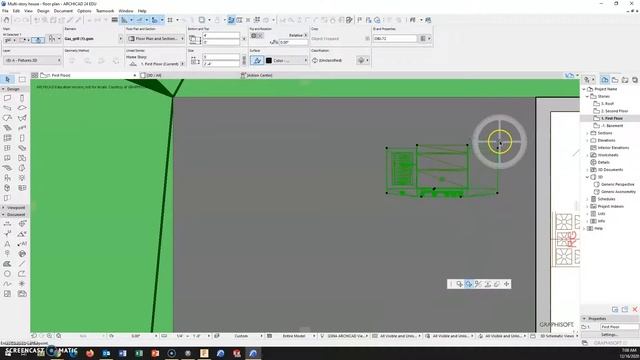Select the Wall tool icon
The height and width of the screenshot is (360, 640).
pos(7,98)
